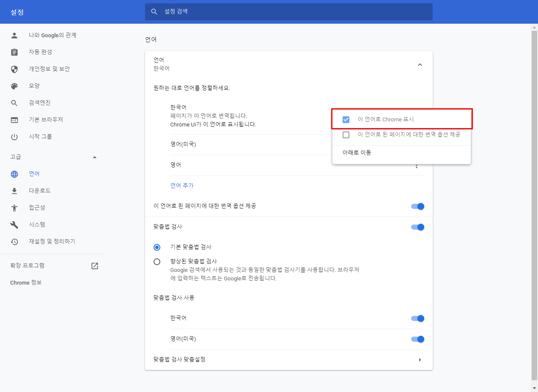The width and height of the screenshot is (538, 392).
Task: Click the palette icon for 모양
Action: click(14, 86)
